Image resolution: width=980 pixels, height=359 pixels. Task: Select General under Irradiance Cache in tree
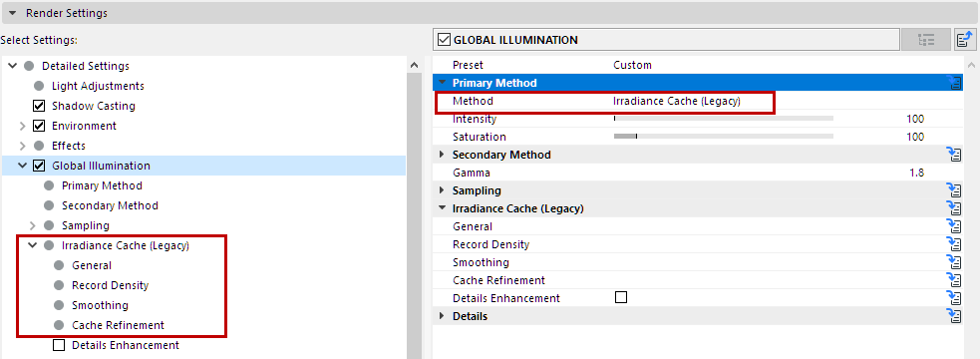tap(92, 265)
